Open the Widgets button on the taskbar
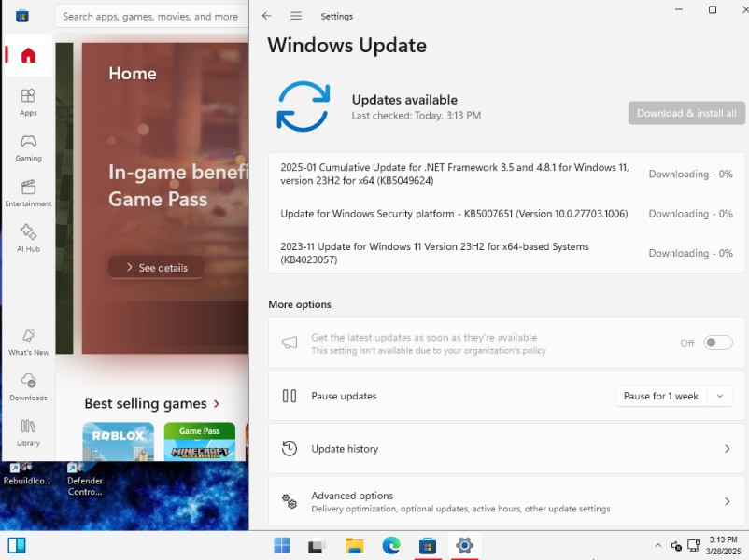Viewport: 749px width, 560px height. pyautogui.click(x=17, y=545)
